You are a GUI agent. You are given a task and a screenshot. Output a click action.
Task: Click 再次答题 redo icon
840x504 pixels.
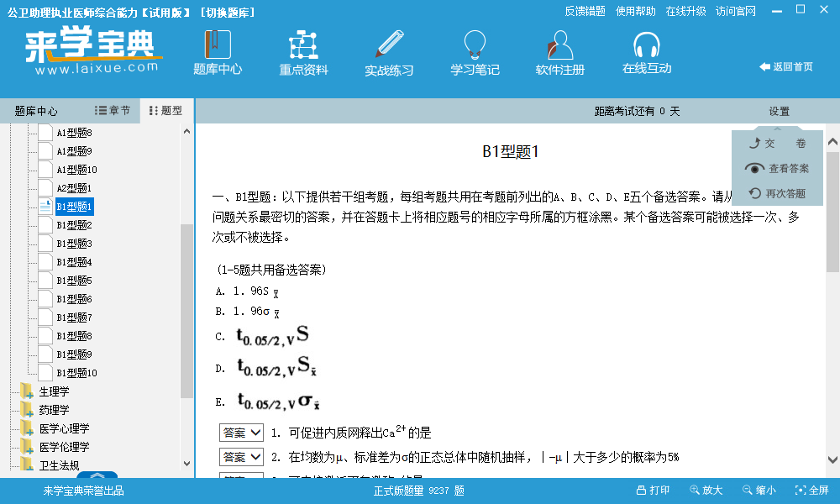tap(755, 193)
